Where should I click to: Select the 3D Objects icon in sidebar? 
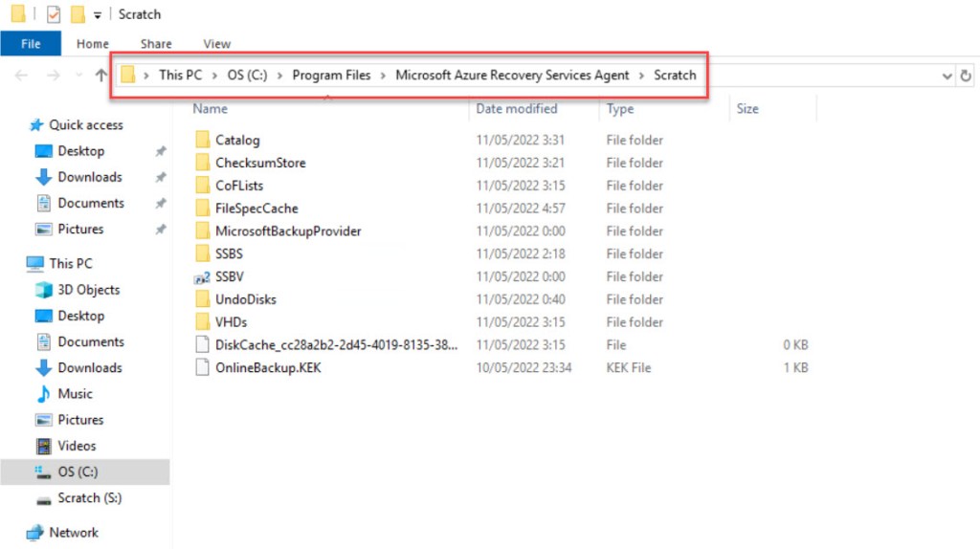[x=43, y=290]
